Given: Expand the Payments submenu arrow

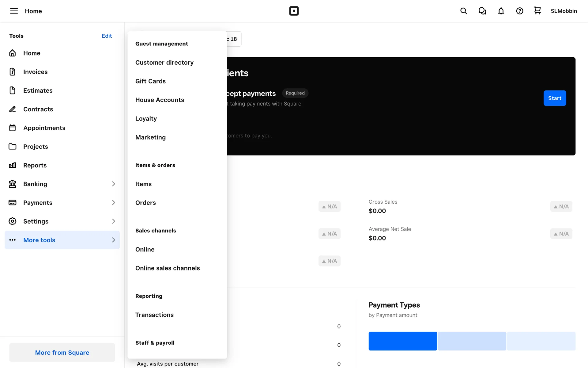Looking at the screenshot, I should 113,203.
